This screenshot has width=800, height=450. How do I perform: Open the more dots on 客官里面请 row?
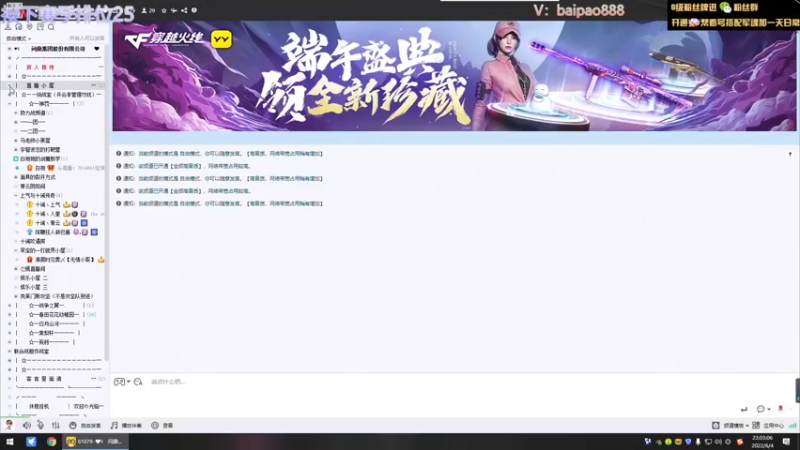tap(93, 379)
